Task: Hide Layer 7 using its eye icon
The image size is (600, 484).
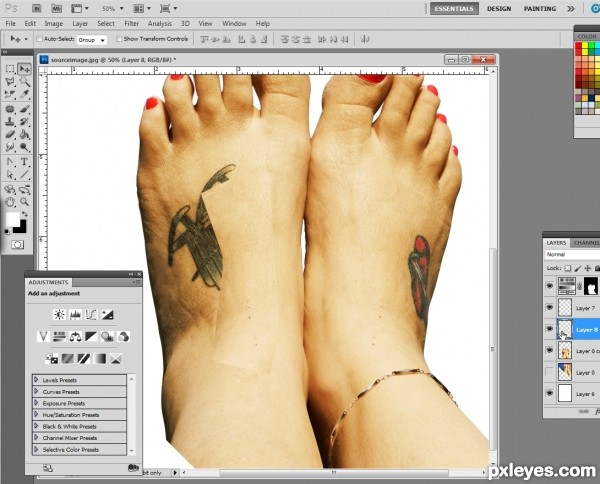Action: [x=549, y=307]
